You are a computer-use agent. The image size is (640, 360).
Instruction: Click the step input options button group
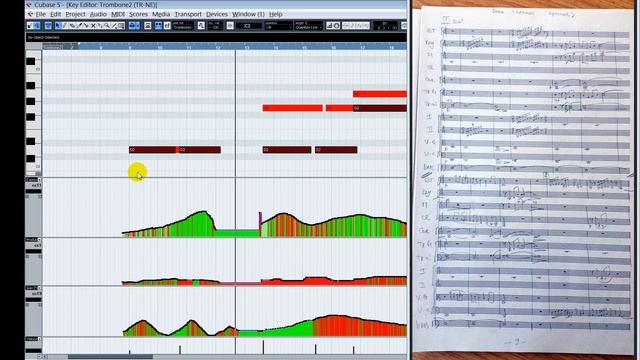356,26
